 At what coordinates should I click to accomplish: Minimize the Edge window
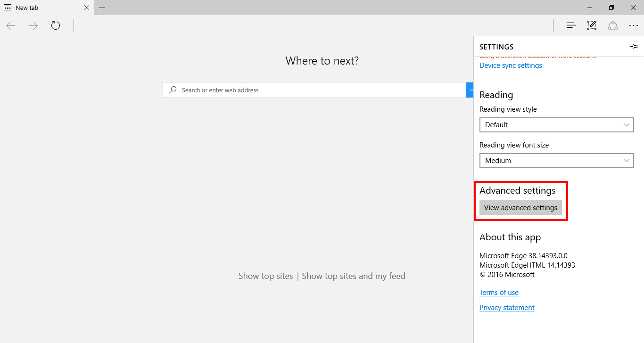(x=590, y=8)
